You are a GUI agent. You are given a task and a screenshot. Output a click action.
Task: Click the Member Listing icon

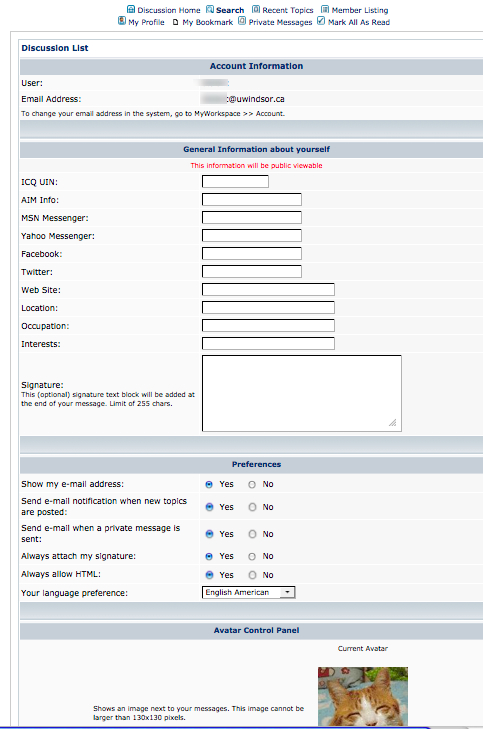click(325, 9)
